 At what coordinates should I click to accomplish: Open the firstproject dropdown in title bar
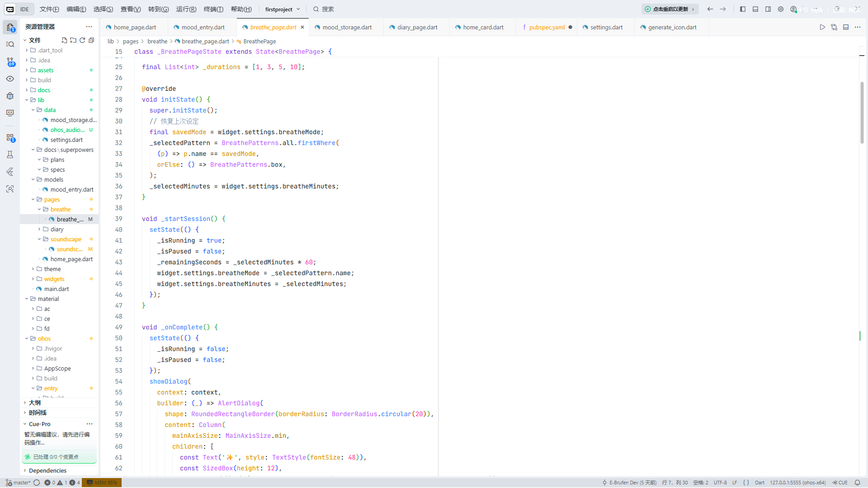(x=282, y=9)
